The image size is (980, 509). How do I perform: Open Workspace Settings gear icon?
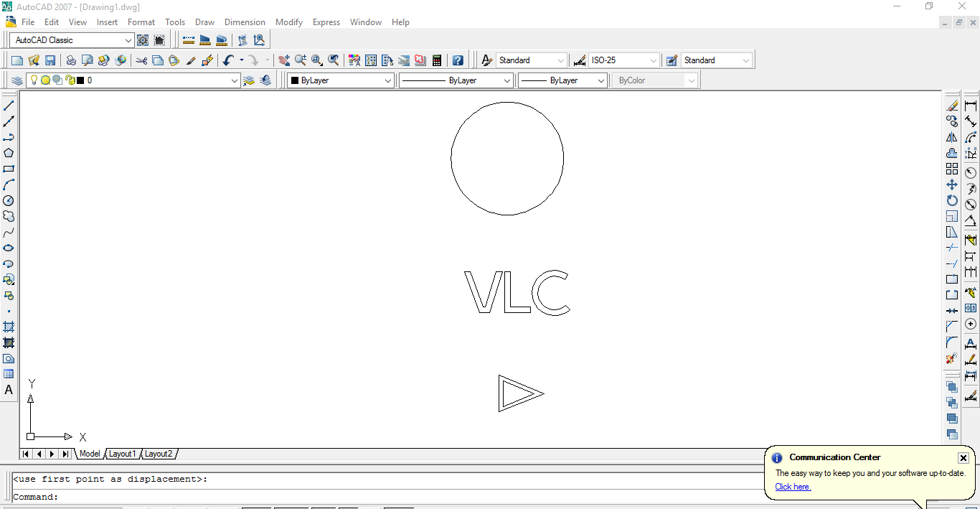[143, 40]
